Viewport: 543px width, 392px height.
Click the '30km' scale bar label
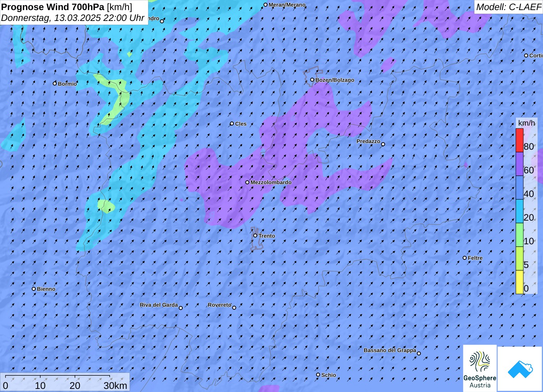tap(115, 386)
